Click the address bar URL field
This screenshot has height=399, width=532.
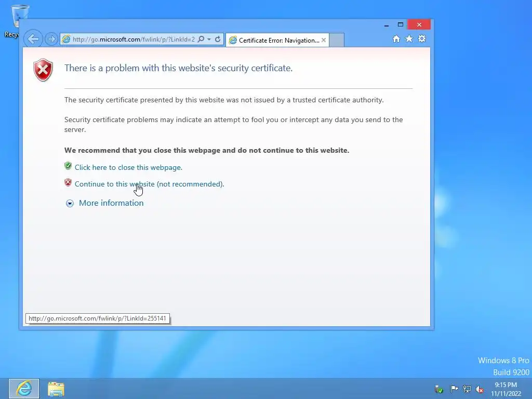134,39
